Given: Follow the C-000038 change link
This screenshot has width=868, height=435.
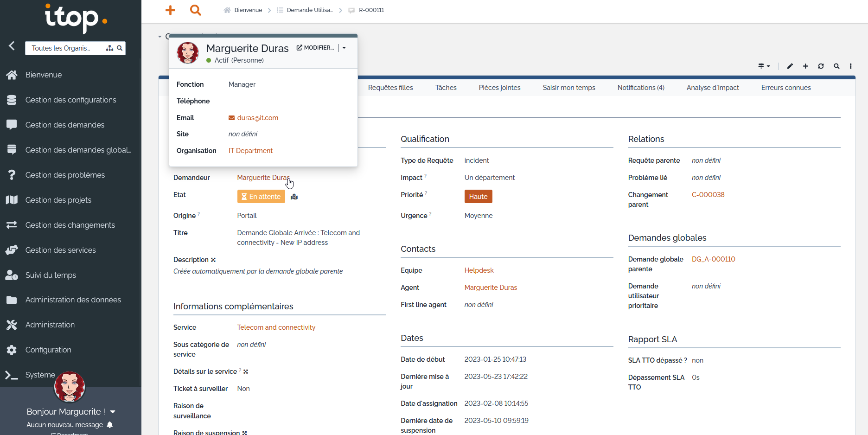Looking at the screenshot, I should 708,194.
